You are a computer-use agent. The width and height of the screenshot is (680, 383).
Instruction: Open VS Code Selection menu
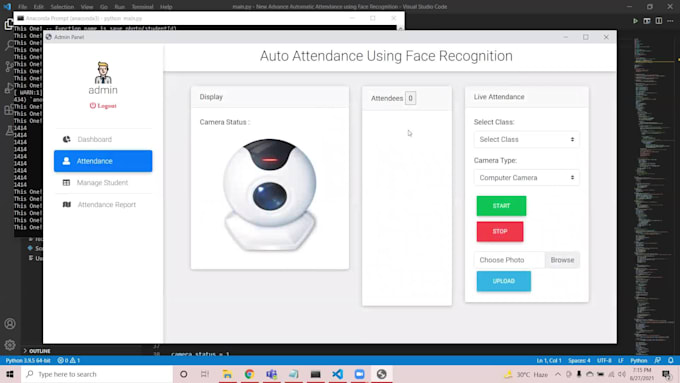[62, 7]
